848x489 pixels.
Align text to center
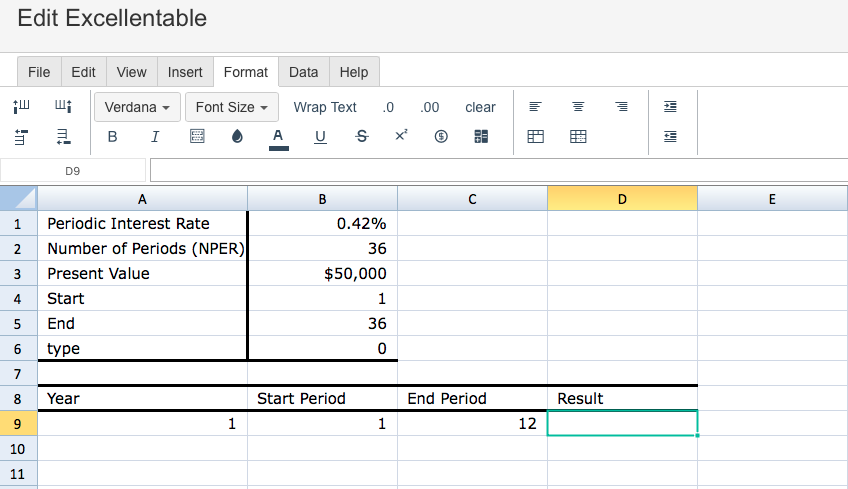[x=578, y=107]
